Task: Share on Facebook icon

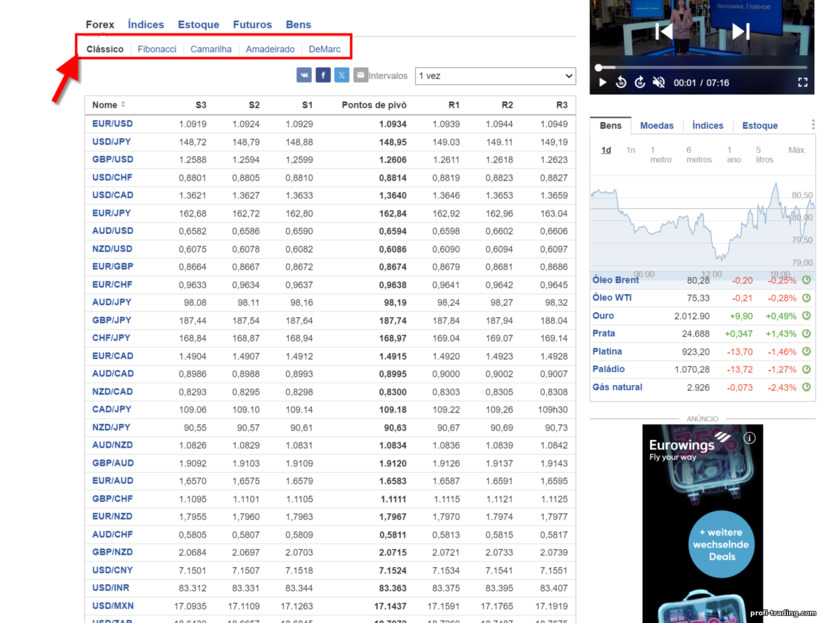Action: click(x=323, y=75)
